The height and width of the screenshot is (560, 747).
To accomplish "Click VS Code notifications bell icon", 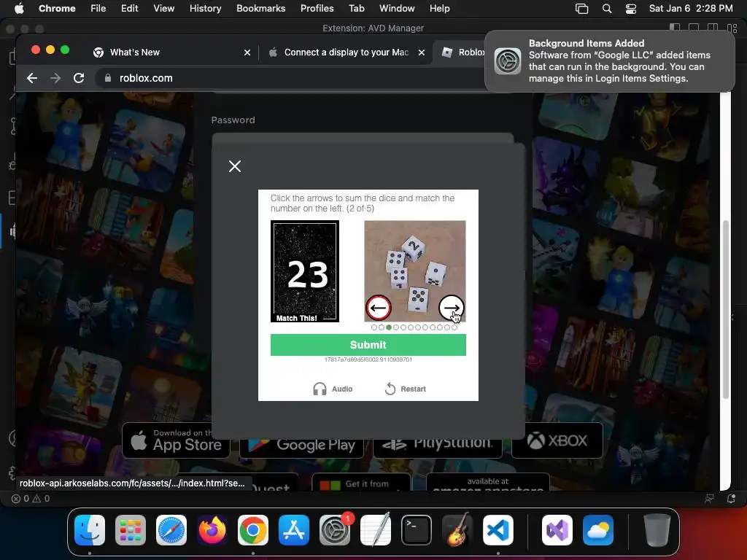I will (x=731, y=499).
